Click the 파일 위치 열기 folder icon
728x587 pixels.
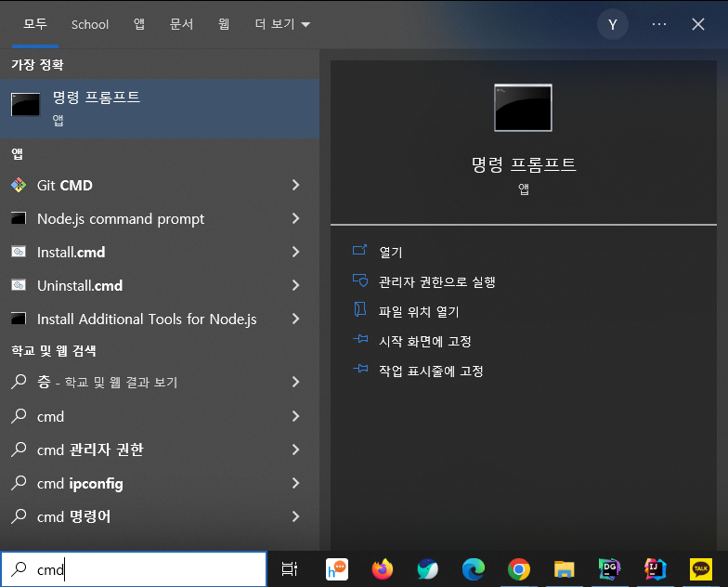coord(360,309)
